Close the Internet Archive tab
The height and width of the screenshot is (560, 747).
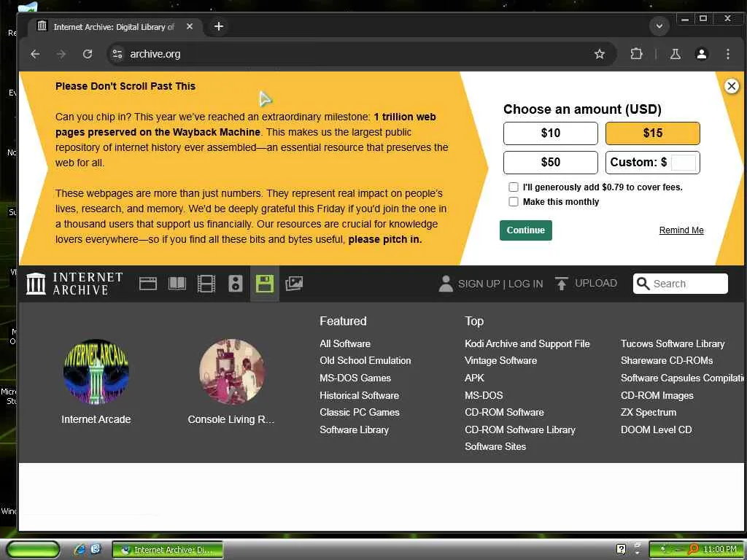190,27
